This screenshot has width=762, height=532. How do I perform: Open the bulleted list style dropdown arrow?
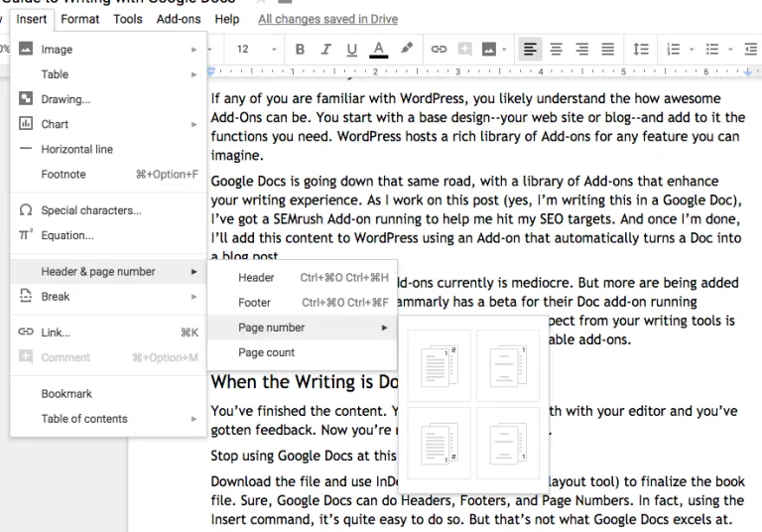tap(730, 49)
